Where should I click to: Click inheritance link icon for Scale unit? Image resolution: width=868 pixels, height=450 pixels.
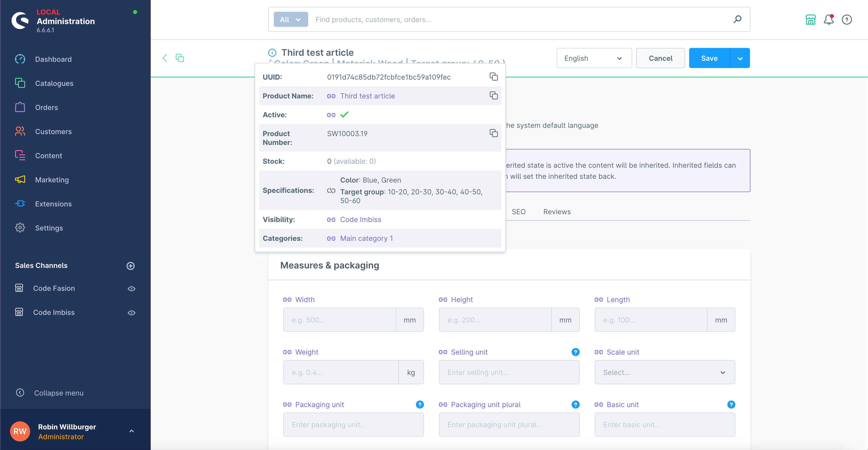tap(599, 352)
